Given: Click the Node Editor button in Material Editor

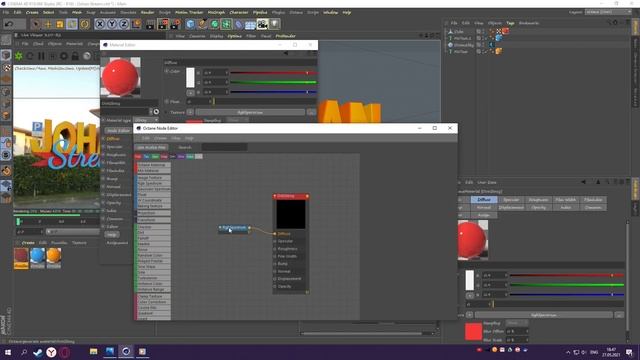Looking at the screenshot, I should pyautogui.click(x=118, y=131).
